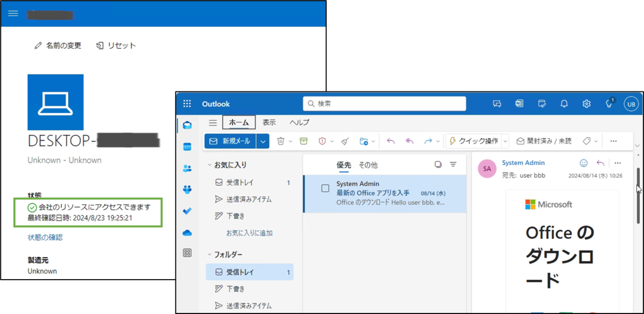The width and height of the screenshot is (644, 314).
Task: Switch to the ホーム tab
Action: coord(239,122)
